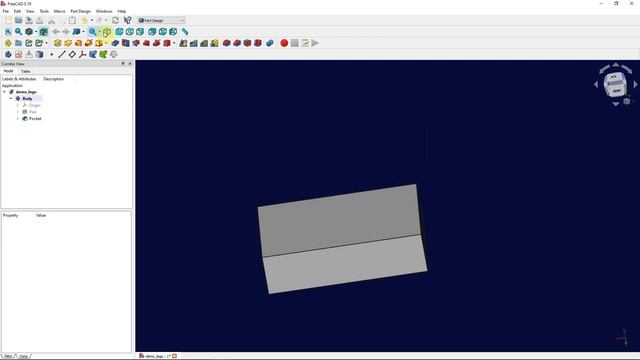Click the Additive Pipe icon
Viewport: 640px width, 360px height.
click(89, 43)
